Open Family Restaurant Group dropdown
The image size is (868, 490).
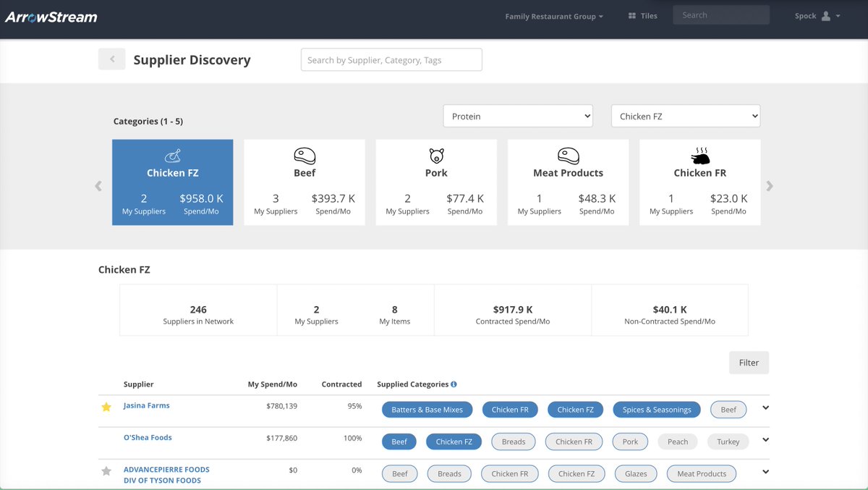[x=554, y=17]
